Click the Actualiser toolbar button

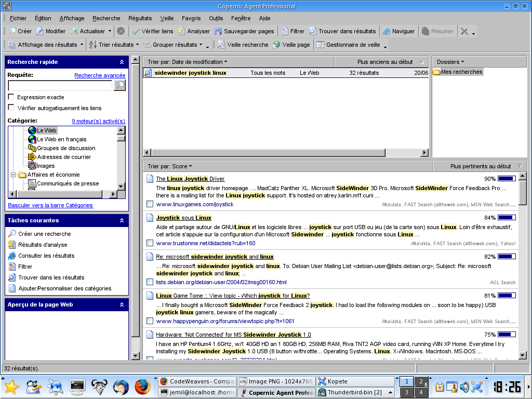(88, 31)
